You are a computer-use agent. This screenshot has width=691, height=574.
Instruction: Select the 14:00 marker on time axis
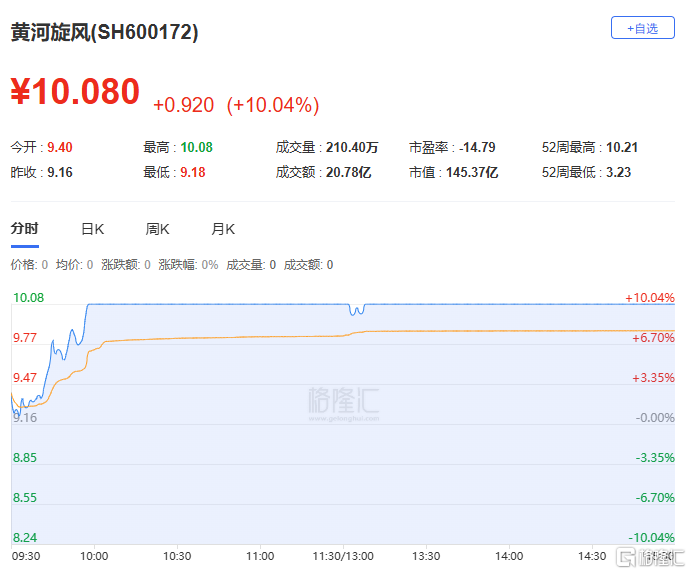click(509, 555)
